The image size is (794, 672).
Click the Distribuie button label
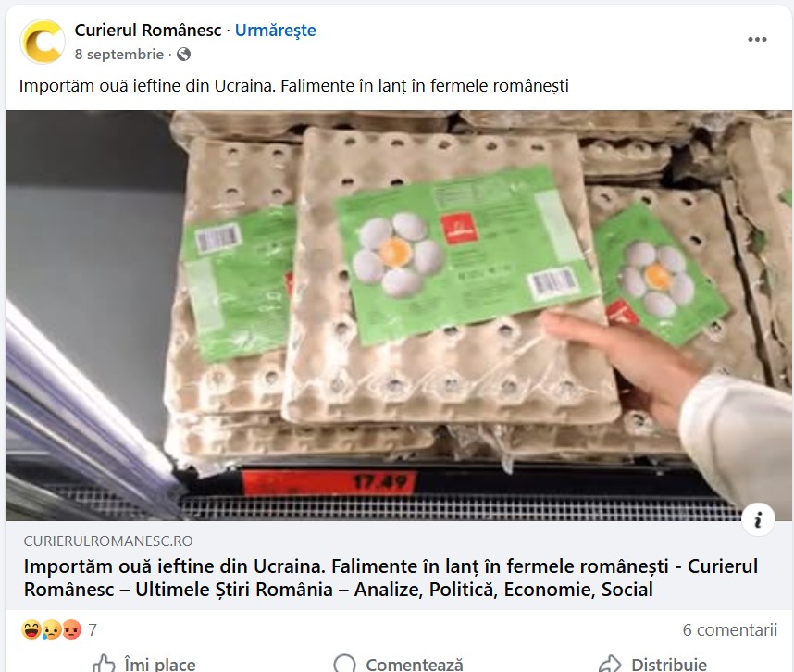[x=669, y=664]
